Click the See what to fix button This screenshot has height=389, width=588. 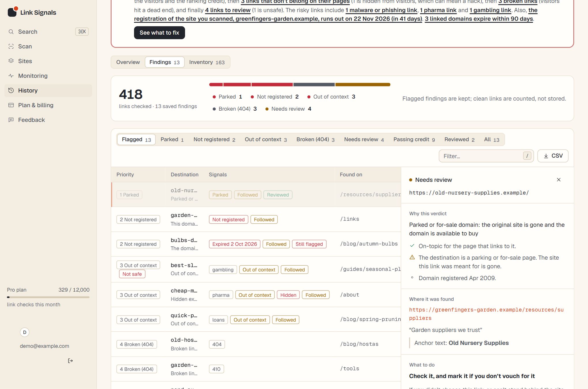coord(159,33)
